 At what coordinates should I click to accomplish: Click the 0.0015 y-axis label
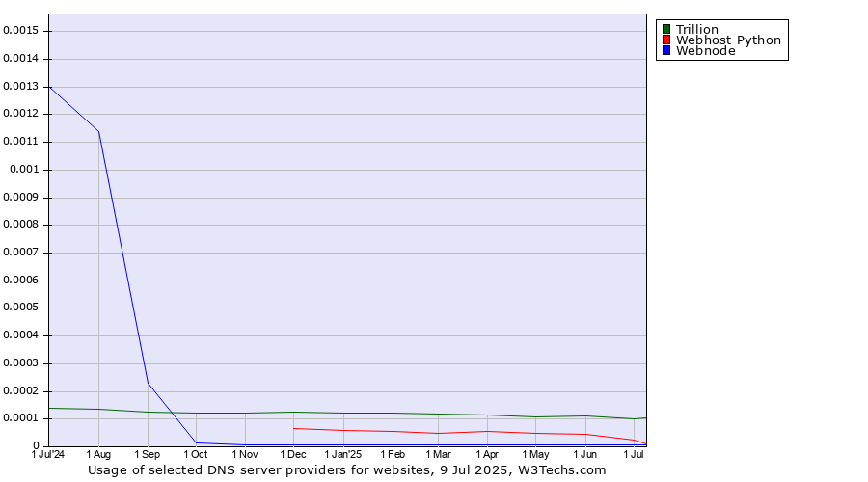pyautogui.click(x=20, y=31)
